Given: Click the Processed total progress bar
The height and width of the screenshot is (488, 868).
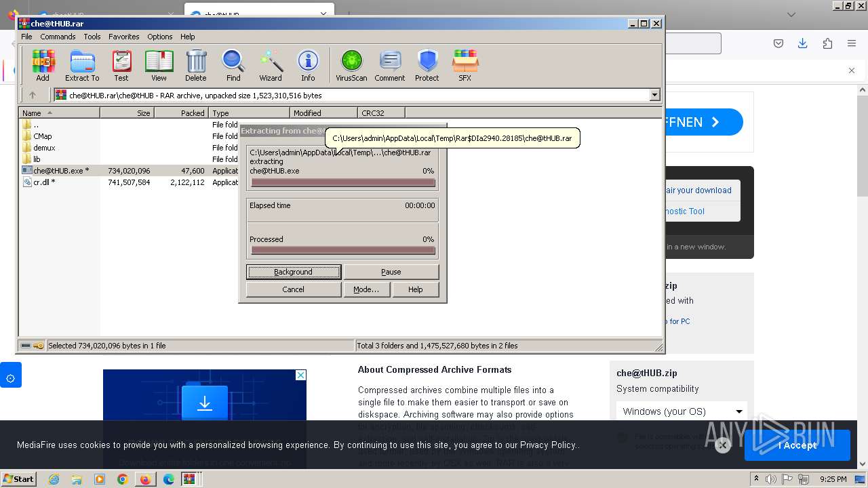Looking at the screenshot, I should point(342,251).
